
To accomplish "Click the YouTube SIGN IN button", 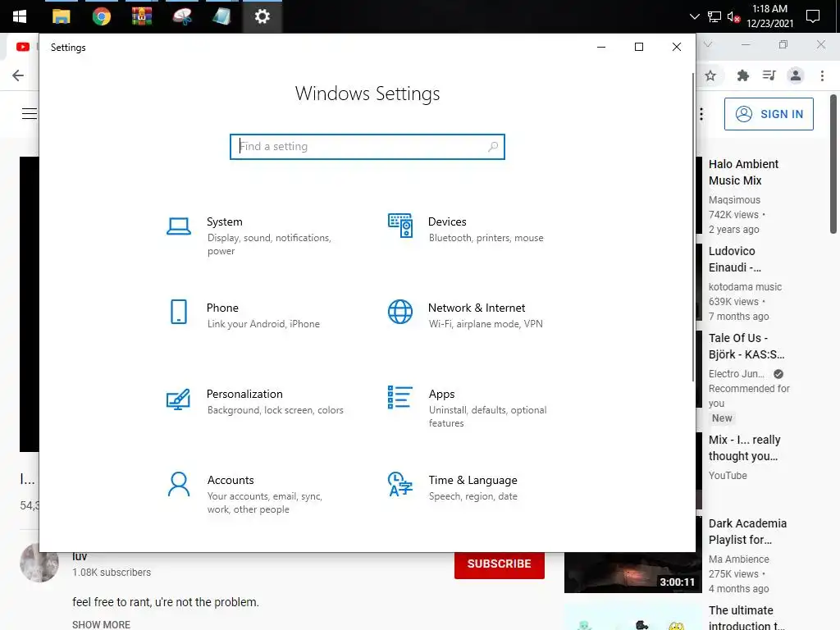I will (x=769, y=113).
